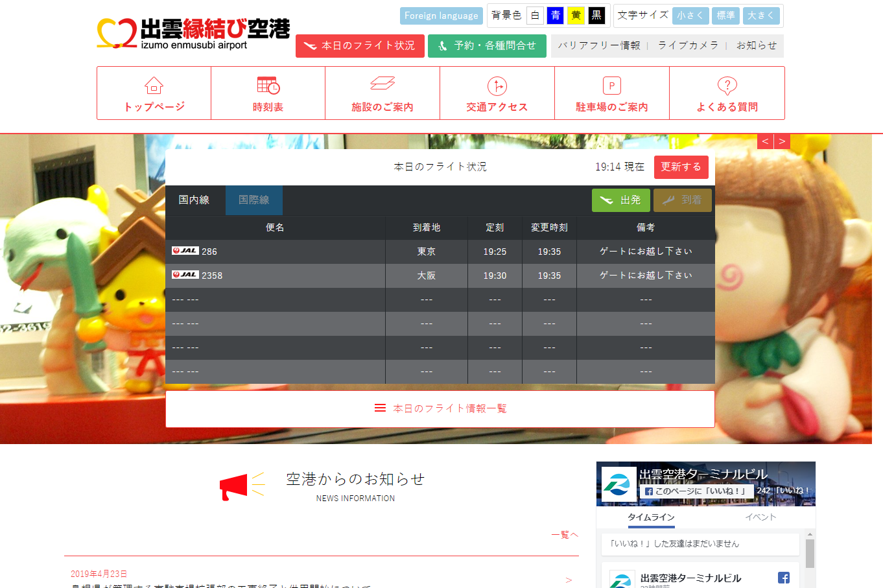Click Facebook icon in timeline post
Screen dimensions: 883x588
784,578
